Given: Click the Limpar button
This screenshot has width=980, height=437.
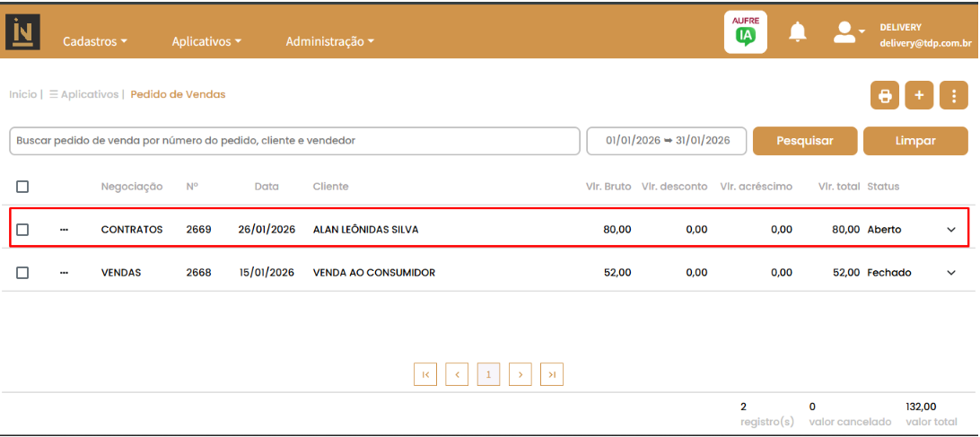Looking at the screenshot, I should tap(915, 141).
